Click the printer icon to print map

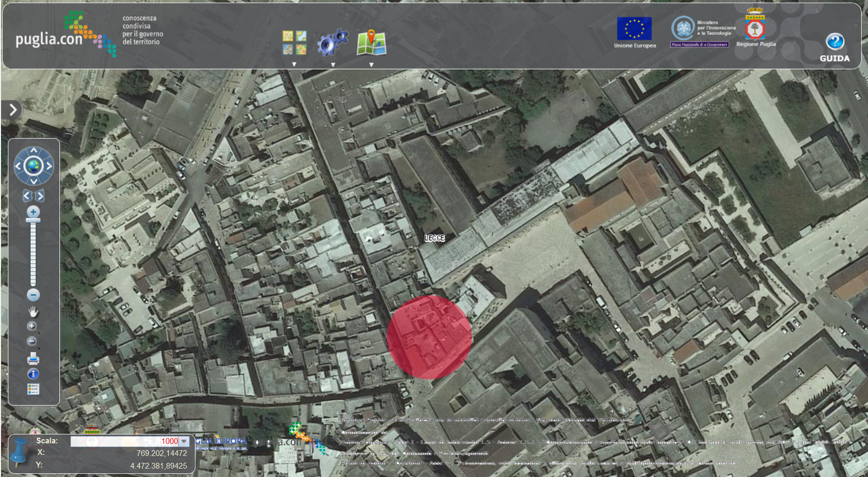[x=33, y=359]
